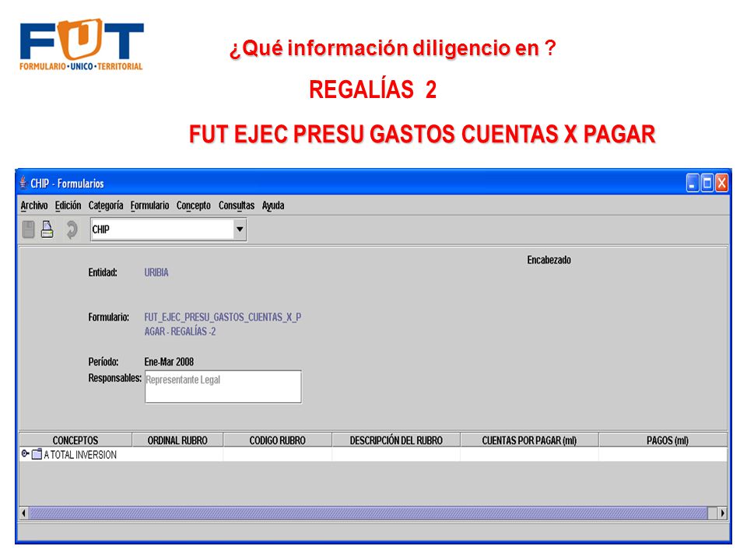
Task: Open the Concepto menu
Action: click(x=194, y=205)
